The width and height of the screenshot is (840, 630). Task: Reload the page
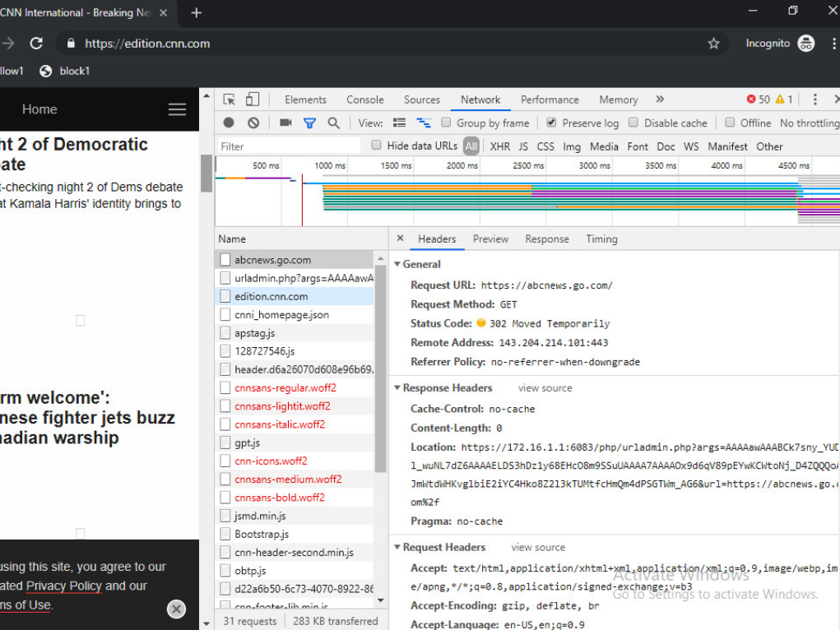pyautogui.click(x=36, y=44)
